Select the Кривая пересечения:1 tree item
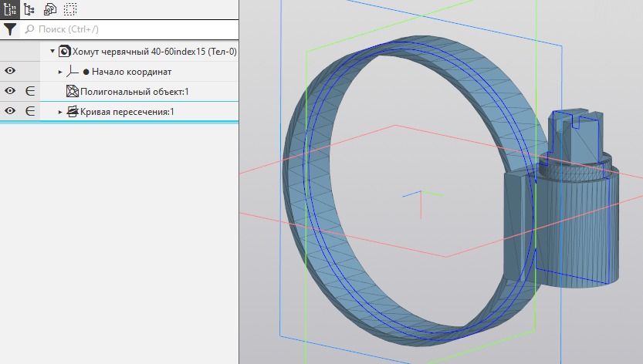The height and width of the screenshot is (364, 643). coord(127,112)
